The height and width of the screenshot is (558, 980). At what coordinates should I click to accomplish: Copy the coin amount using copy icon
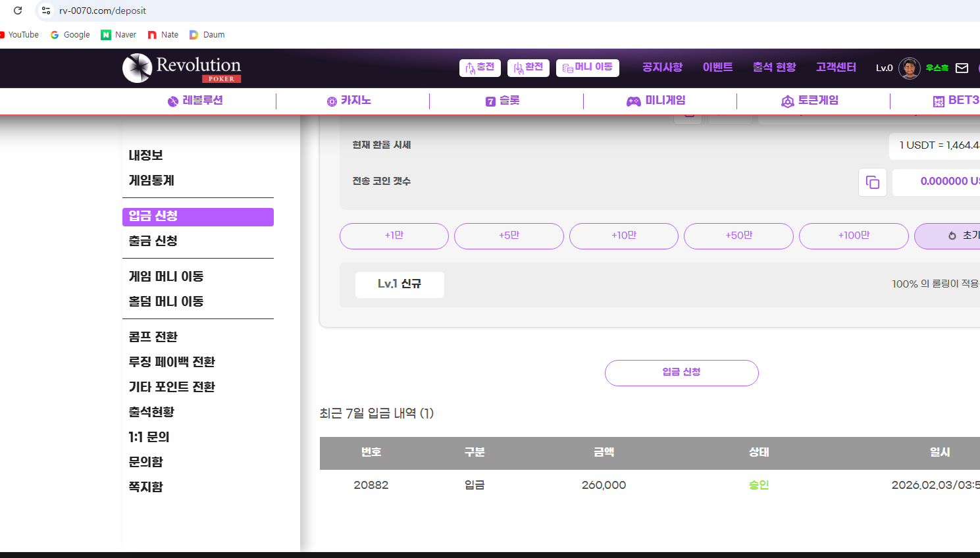(872, 182)
